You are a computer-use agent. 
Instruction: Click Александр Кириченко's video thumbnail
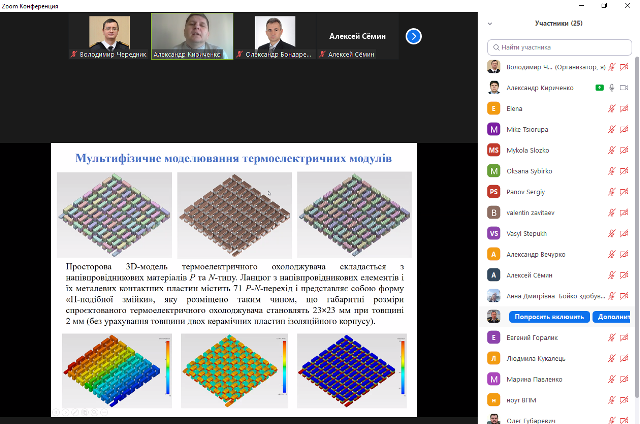[191, 36]
